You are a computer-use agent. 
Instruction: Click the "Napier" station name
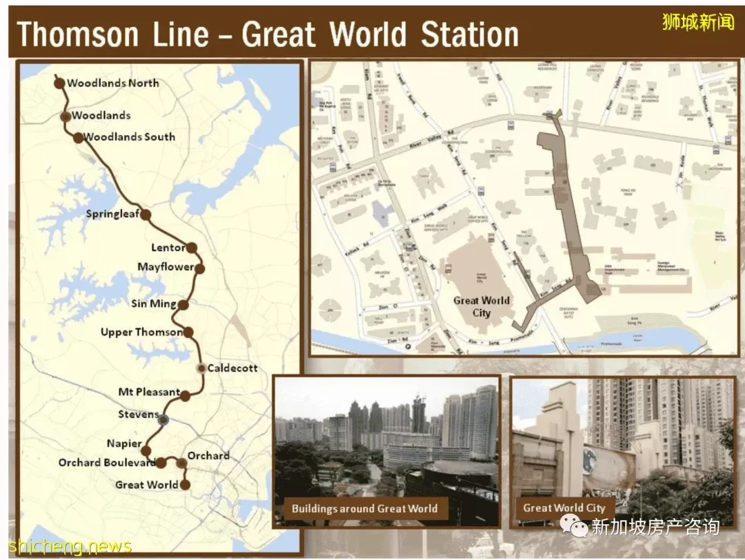point(124,443)
